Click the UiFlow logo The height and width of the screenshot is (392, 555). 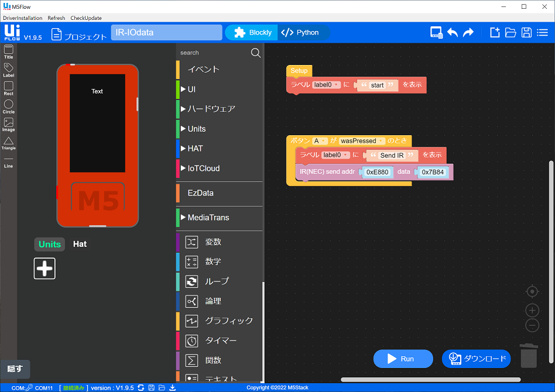click(12, 33)
